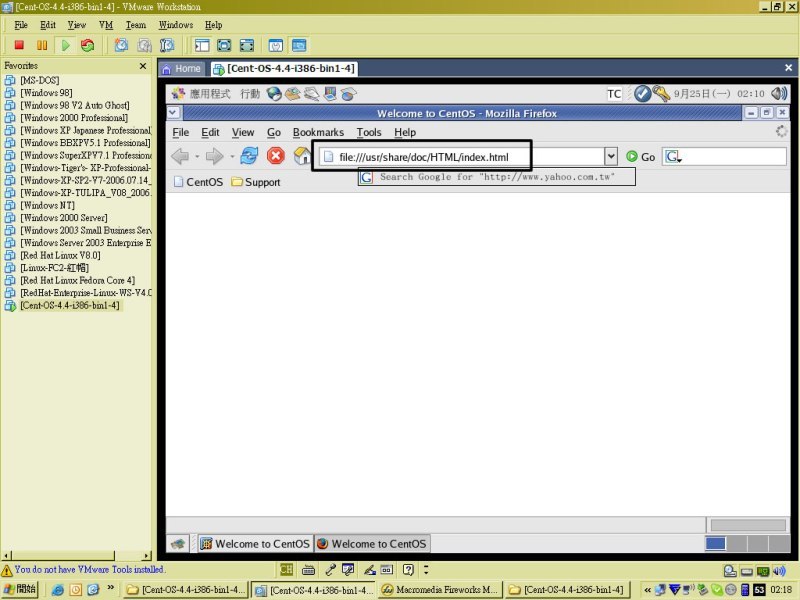Open the VMware VM menu
This screenshot has width=800, height=600.
click(x=106, y=25)
